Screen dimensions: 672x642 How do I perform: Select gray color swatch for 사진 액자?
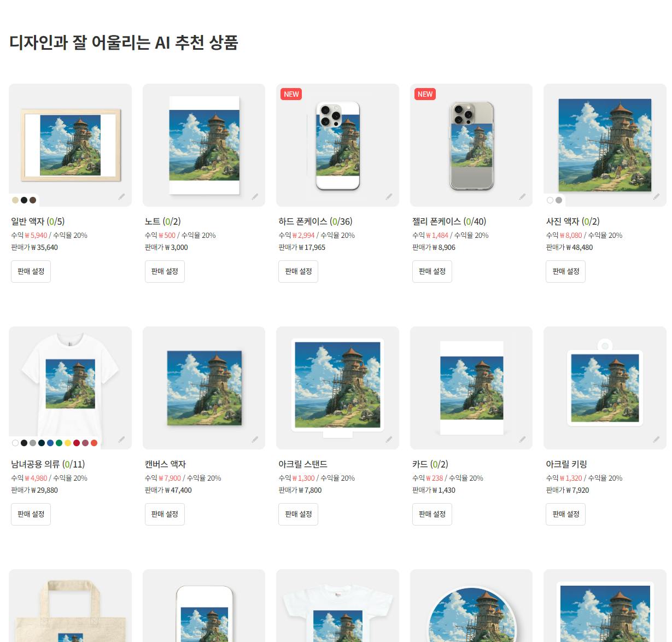pos(559,200)
